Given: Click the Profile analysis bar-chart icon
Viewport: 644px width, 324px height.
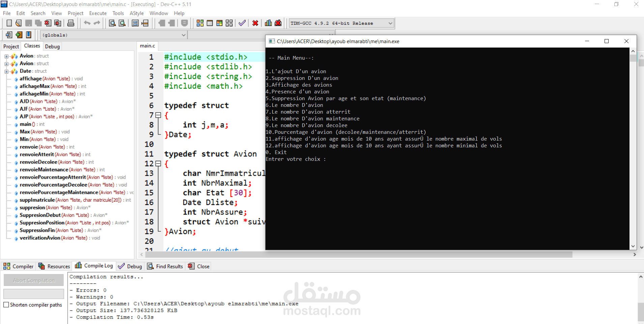Looking at the screenshot, I should click(x=268, y=23).
